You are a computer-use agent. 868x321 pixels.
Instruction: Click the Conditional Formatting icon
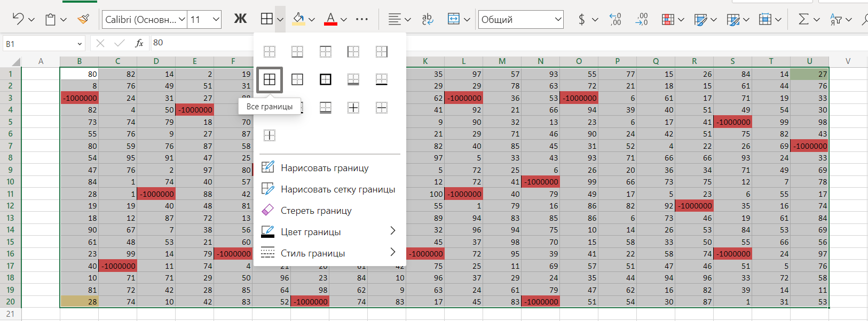668,20
